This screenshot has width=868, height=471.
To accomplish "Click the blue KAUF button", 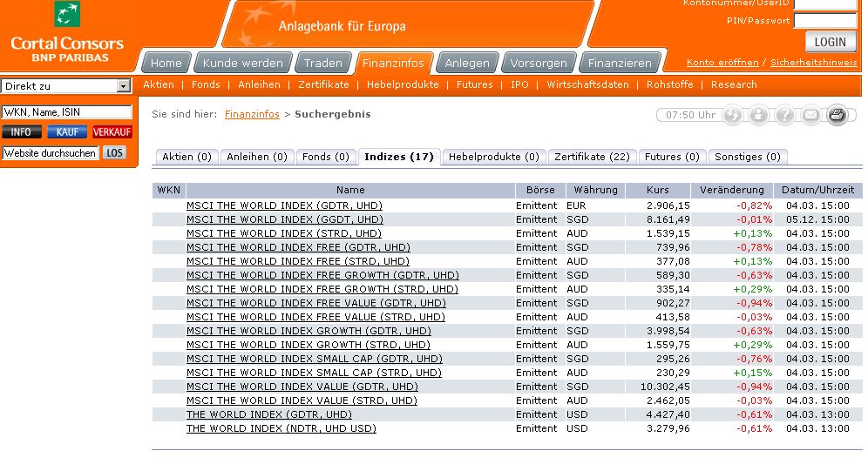I will tap(67, 132).
